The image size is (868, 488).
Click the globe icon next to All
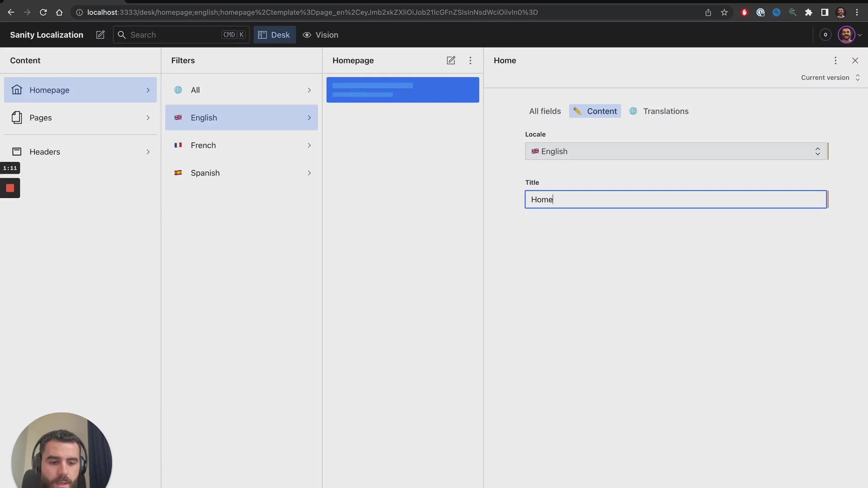click(178, 90)
